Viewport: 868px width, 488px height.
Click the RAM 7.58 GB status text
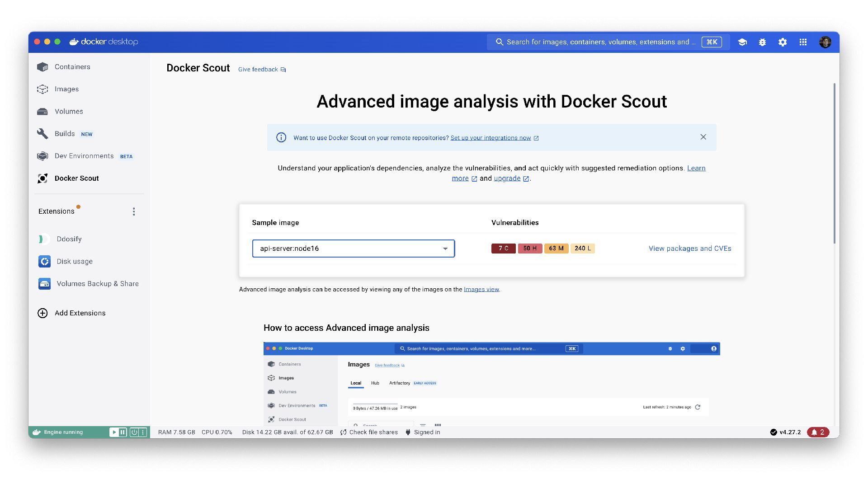pyautogui.click(x=176, y=432)
